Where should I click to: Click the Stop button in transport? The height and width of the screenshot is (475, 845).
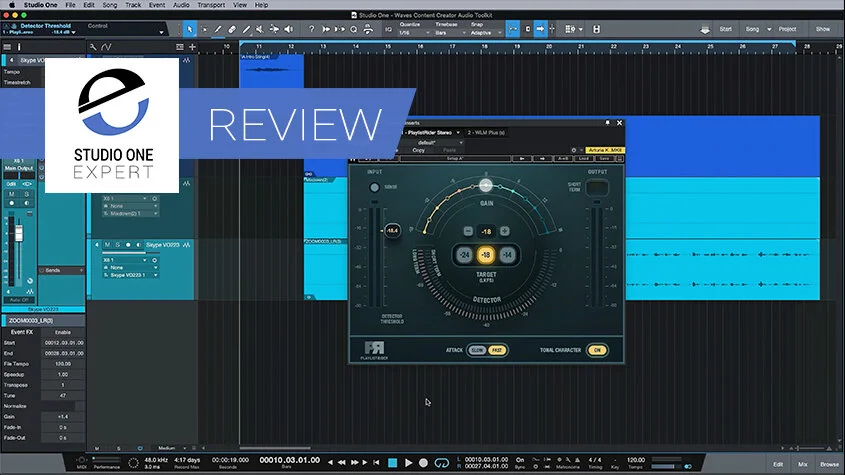[x=393, y=463]
